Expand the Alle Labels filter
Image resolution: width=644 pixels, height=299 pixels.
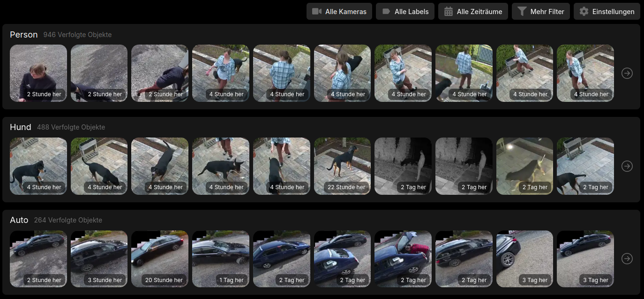[x=405, y=11]
